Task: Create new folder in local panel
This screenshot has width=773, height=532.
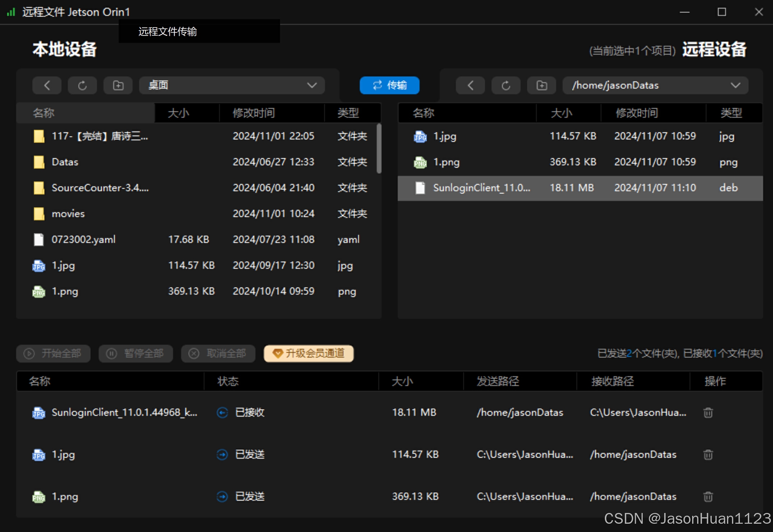Action: [118, 85]
